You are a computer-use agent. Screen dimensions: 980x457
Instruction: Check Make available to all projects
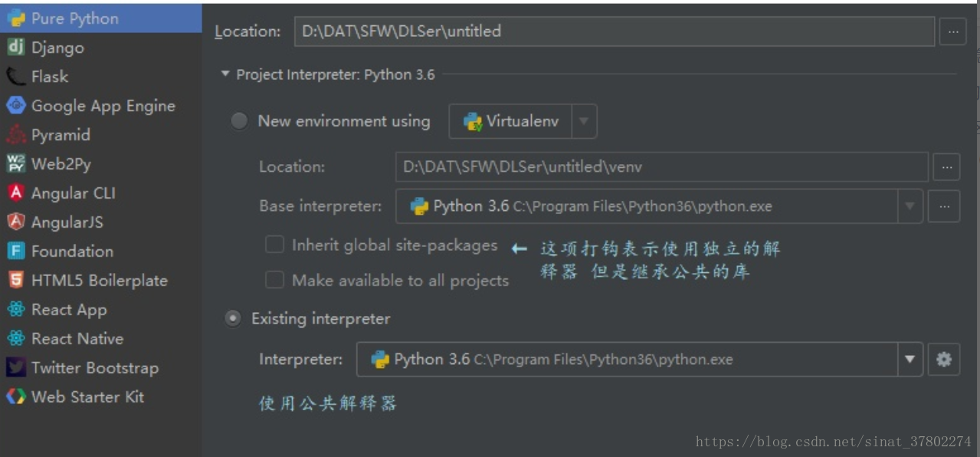pos(274,281)
